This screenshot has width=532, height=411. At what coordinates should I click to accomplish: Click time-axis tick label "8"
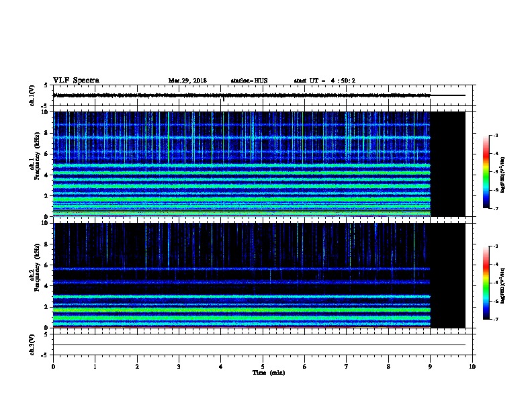tap(388, 367)
